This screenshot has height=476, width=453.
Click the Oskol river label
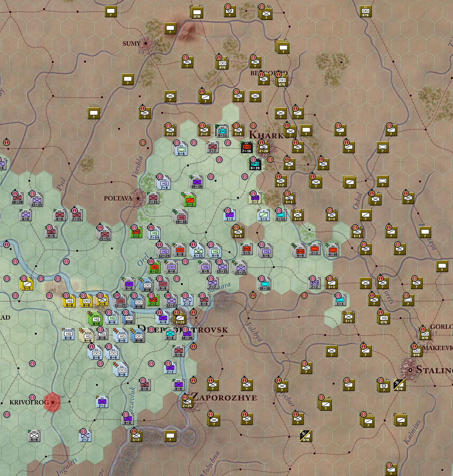pyautogui.click(x=358, y=200)
